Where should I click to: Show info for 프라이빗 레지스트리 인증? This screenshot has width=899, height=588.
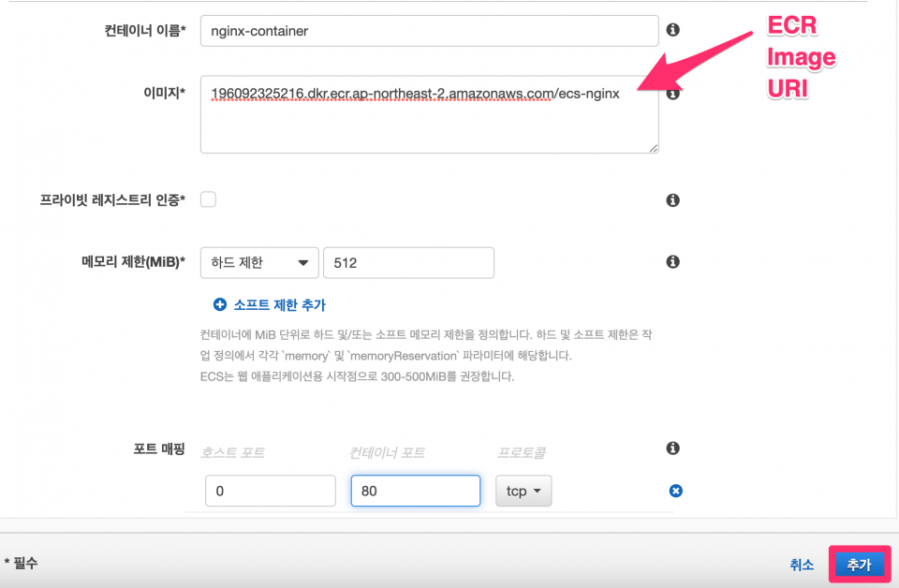[673, 200]
